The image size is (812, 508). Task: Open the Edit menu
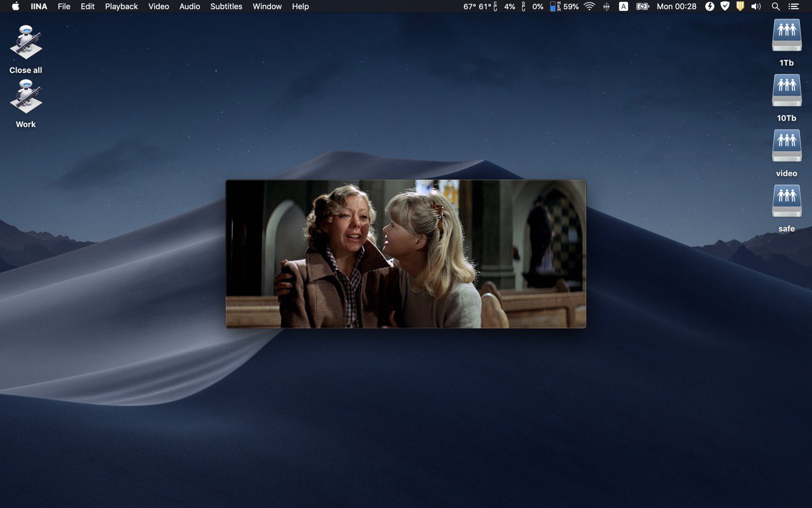click(x=88, y=6)
